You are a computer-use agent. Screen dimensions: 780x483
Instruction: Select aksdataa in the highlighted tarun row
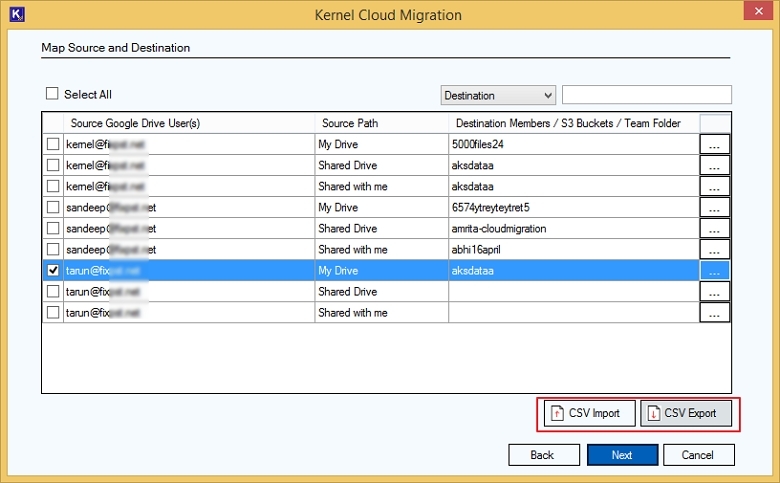pyautogui.click(x=574, y=271)
